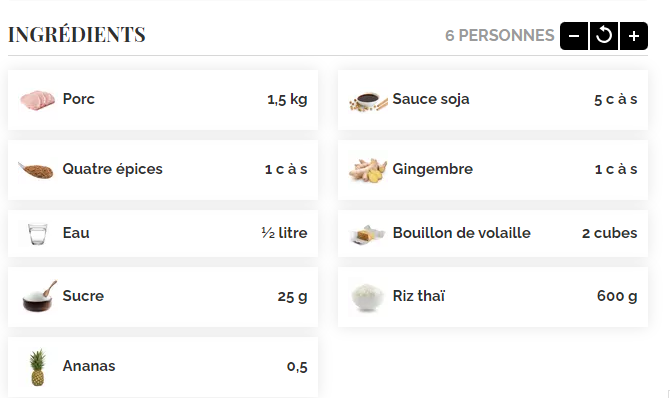This screenshot has height=398, width=670.
Task: Click the sugar bowl image
Action: pyautogui.click(x=39, y=296)
